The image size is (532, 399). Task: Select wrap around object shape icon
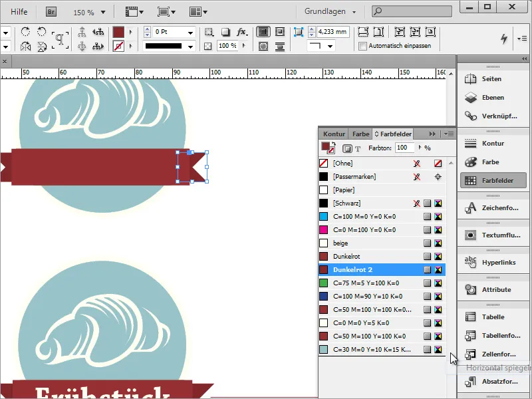pyautogui.click(x=263, y=46)
